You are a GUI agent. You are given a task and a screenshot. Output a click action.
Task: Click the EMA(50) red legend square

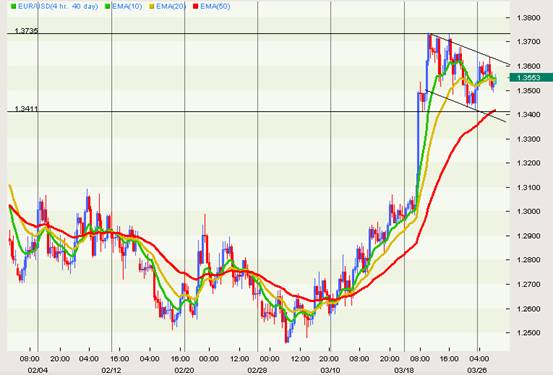pyautogui.click(x=196, y=6)
